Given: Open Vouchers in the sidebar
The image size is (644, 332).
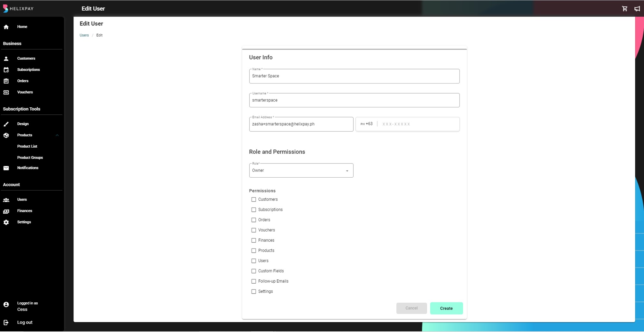Looking at the screenshot, I should point(25,92).
